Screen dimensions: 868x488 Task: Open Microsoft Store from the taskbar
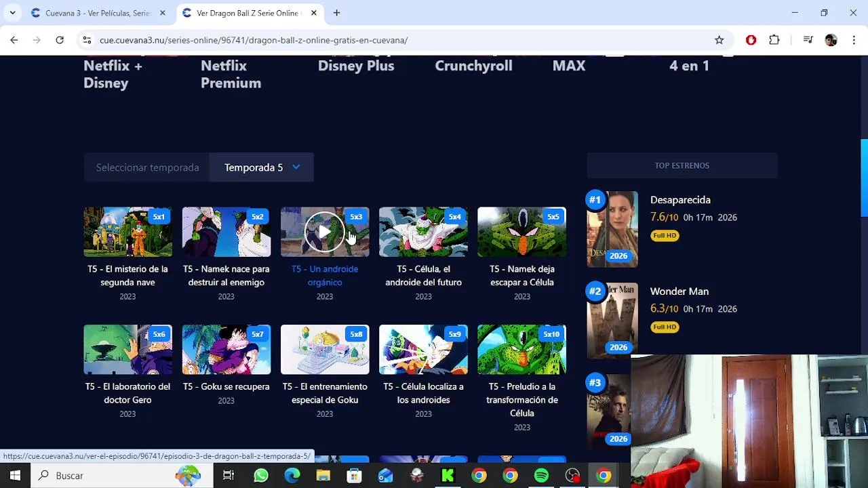(355, 476)
